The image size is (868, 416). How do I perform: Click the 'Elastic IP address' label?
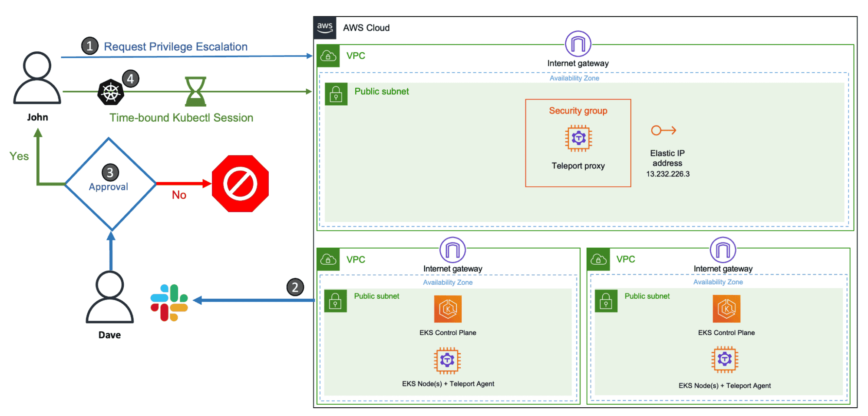667,158
